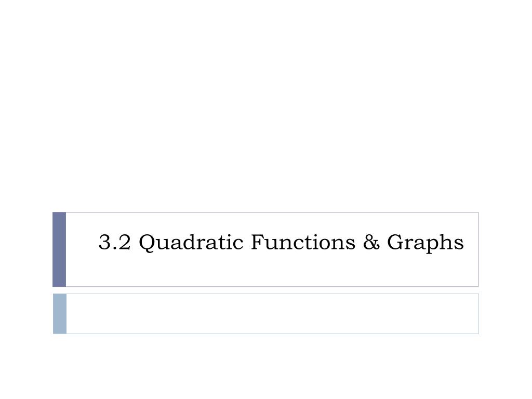Click the letter "G" in Graphs
This screenshot has height=399, width=532.
396,242
